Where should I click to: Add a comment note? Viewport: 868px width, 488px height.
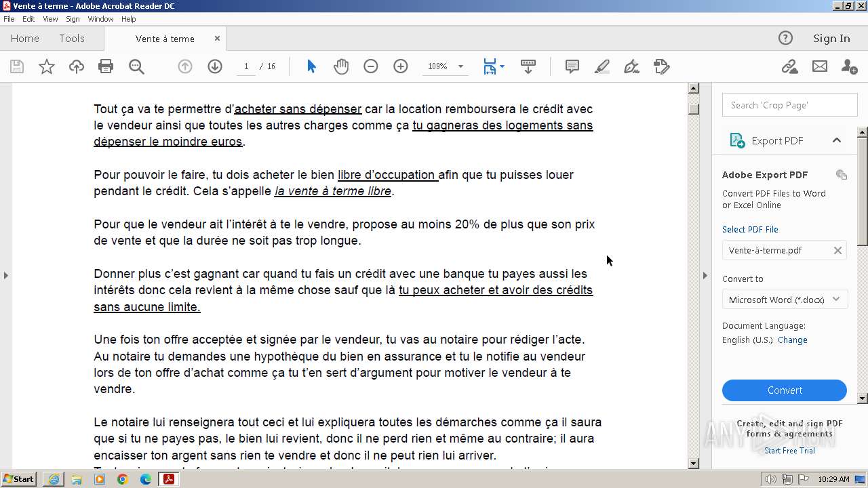coord(572,66)
